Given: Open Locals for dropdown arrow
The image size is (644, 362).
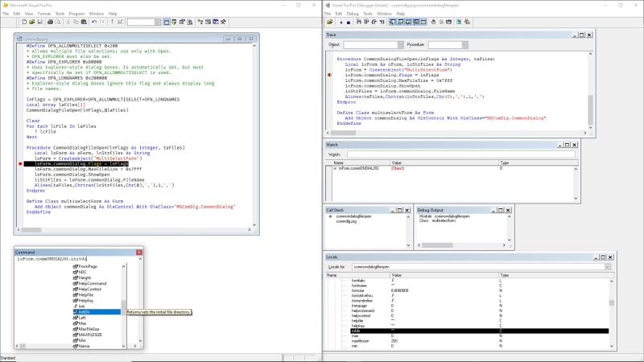Looking at the screenshot, I should [x=607, y=267].
